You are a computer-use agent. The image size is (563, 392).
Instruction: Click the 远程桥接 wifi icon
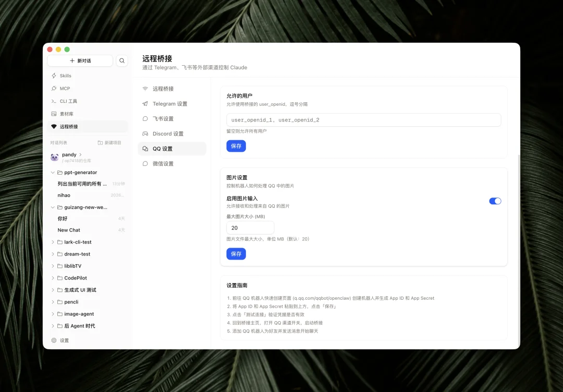(x=145, y=89)
